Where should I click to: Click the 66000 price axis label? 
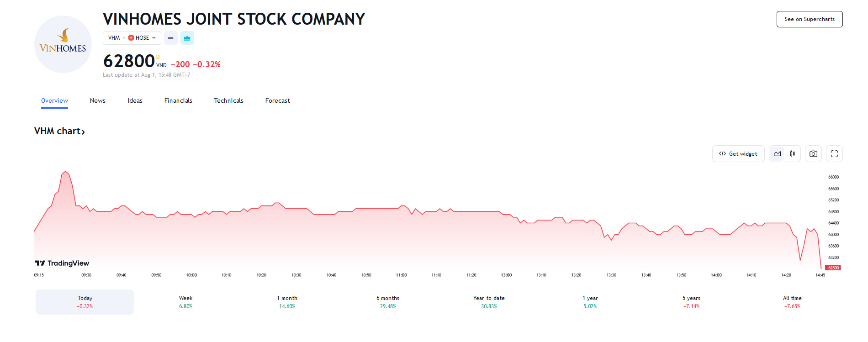tap(834, 177)
